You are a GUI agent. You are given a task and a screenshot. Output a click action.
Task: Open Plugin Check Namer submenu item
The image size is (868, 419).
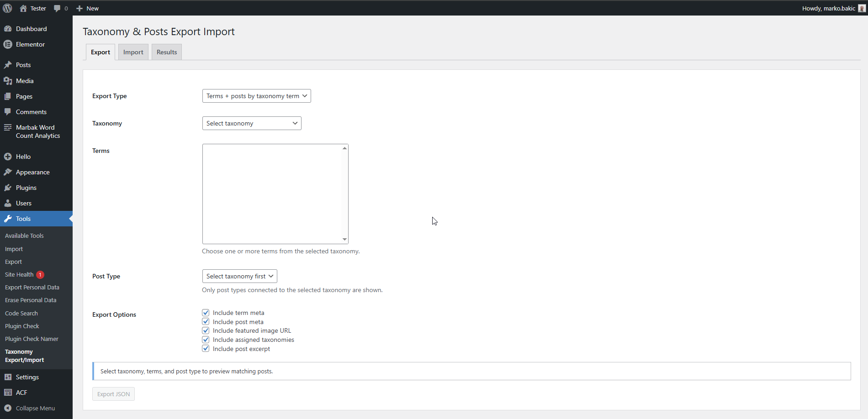click(x=32, y=339)
